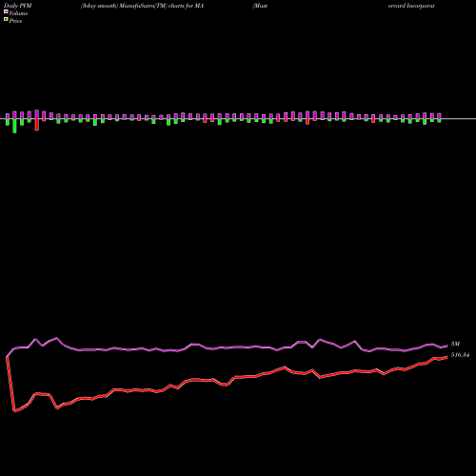Click the Price legend color swatch
Screen dimensions: 476x476
tap(6, 20)
